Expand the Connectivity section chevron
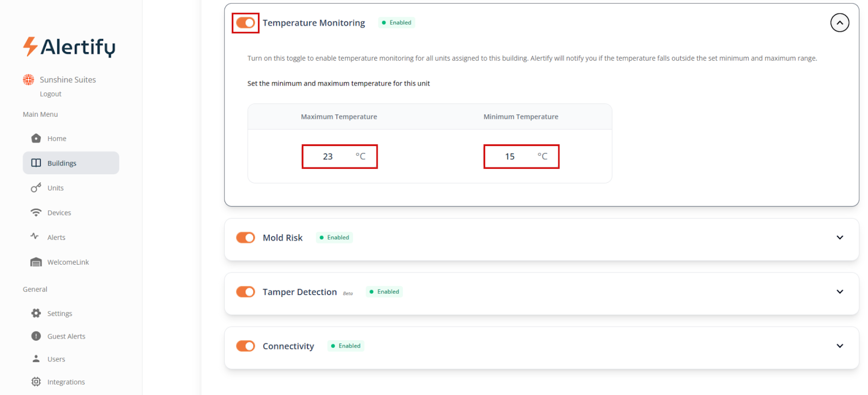This screenshot has width=868, height=395. [839, 346]
